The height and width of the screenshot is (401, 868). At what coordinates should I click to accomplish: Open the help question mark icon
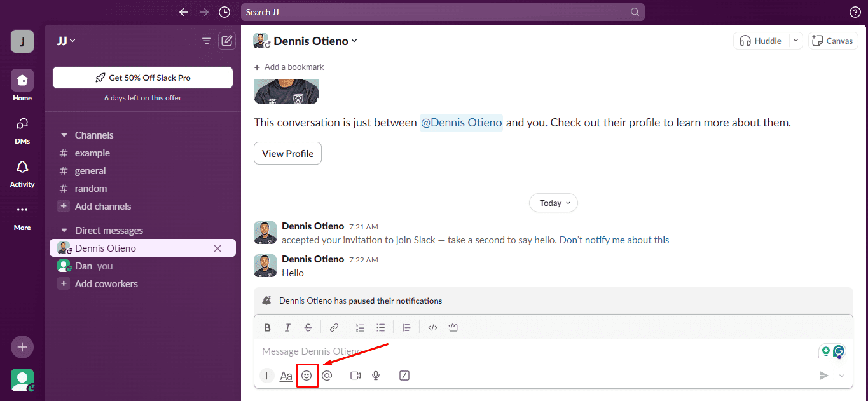click(855, 12)
